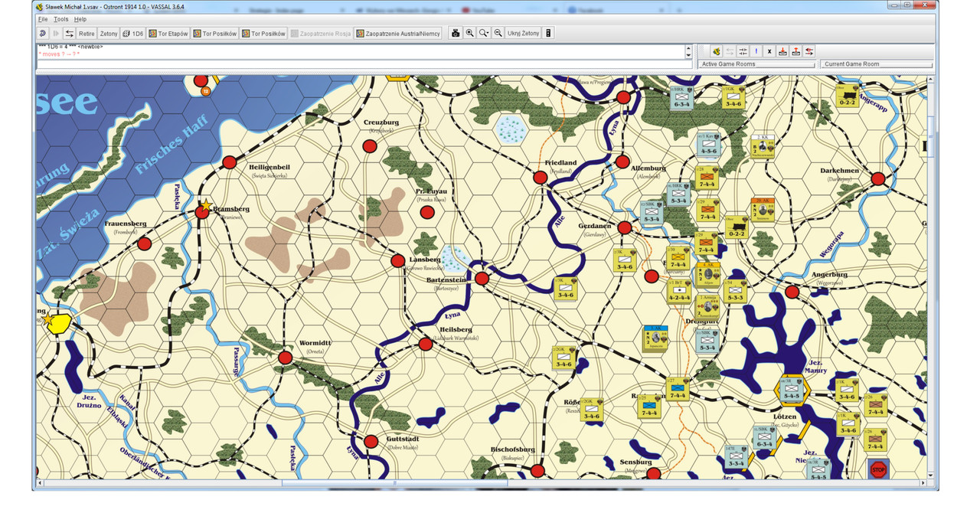Select the 3-4-6 counter west of Rößel
Screen dimensions: 980x526
(564, 358)
